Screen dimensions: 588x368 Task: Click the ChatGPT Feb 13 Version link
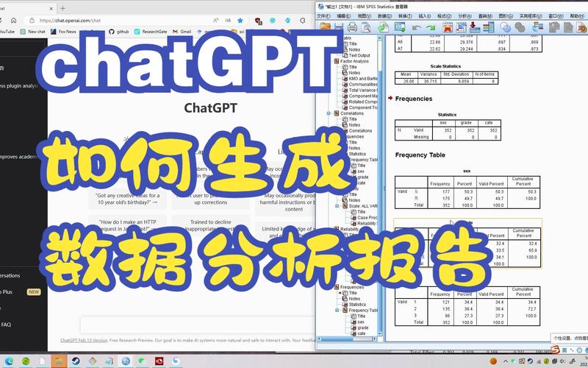(x=84, y=340)
